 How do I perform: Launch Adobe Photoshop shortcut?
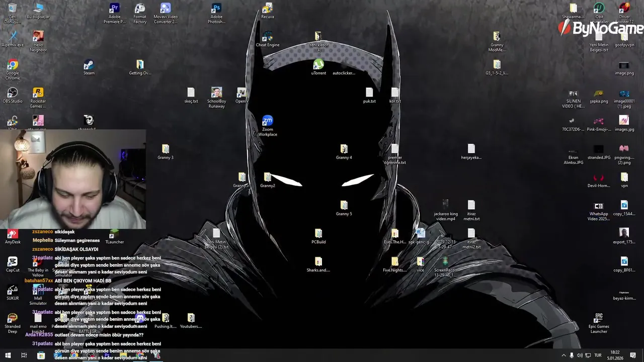(x=216, y=13)
